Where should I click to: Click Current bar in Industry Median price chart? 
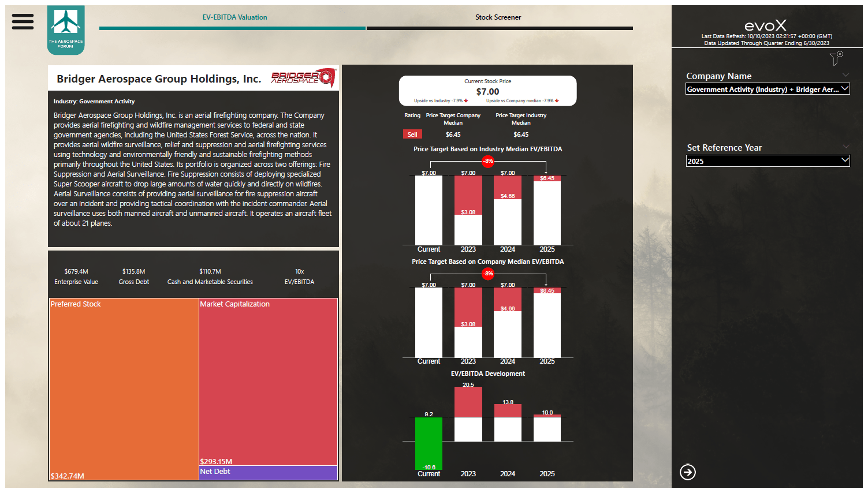[429, 210]
